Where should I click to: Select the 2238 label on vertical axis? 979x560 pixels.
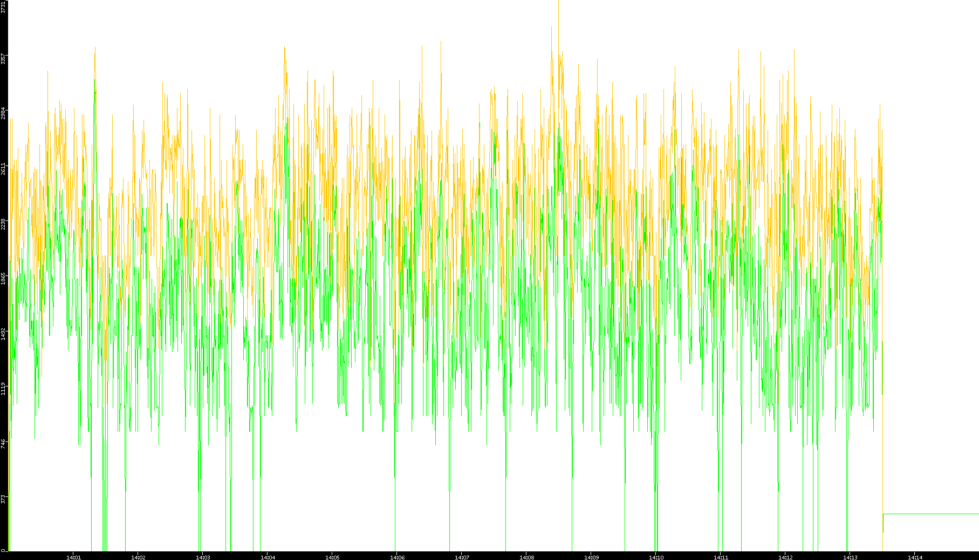3,224
